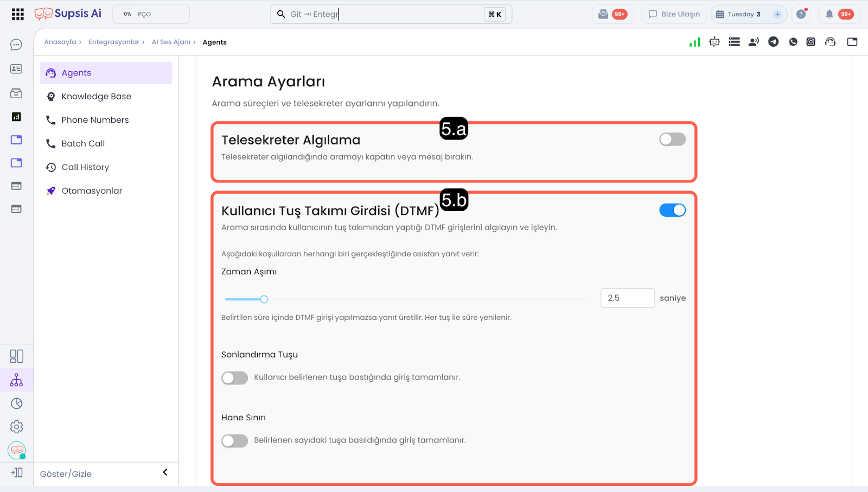Click the Instagram icon in top toolbar
868x492 pixels.
coord(810,42)
